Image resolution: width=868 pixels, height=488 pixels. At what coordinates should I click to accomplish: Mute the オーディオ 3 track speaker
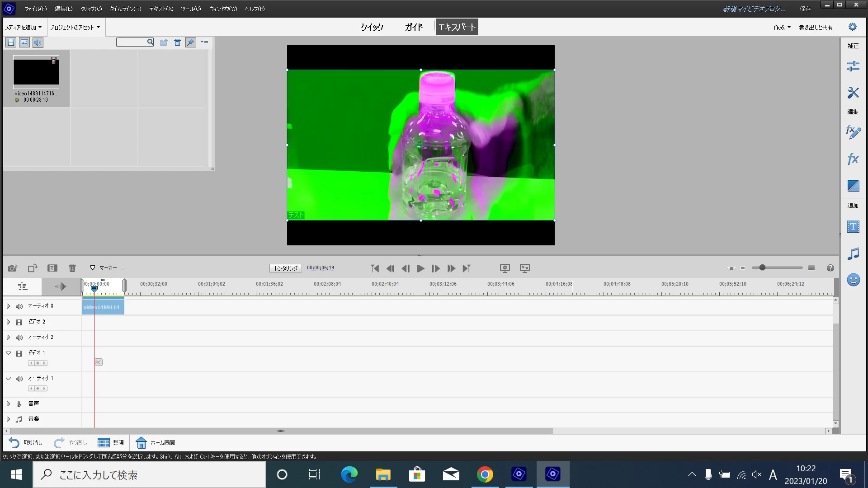[x=19, y=306]
